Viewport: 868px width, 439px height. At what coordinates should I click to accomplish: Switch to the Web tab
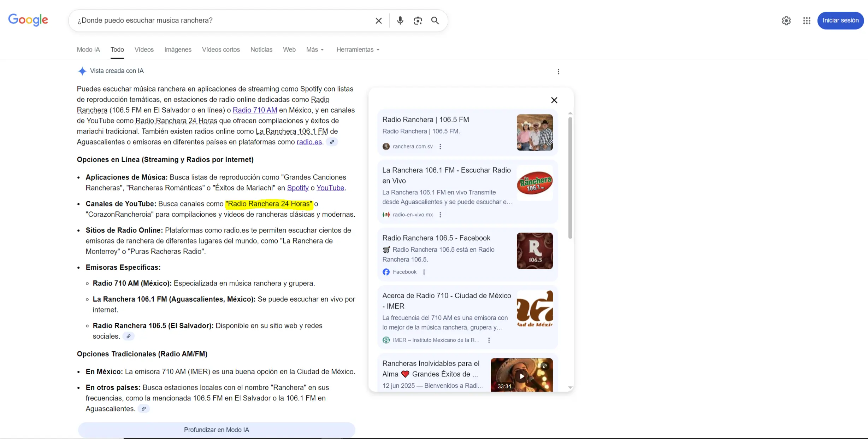[x=289, y=49]
